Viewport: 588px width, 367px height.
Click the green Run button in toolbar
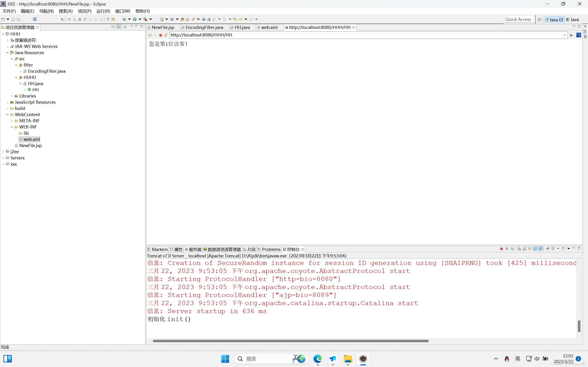(x=135, y=19)
